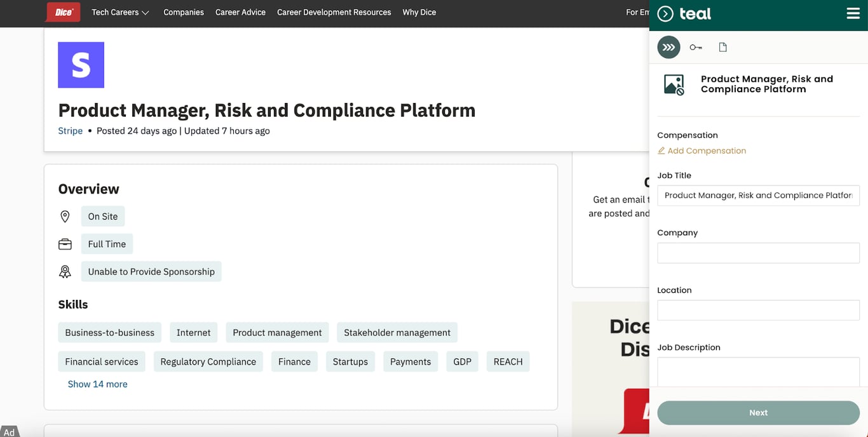The height and width of the screenshot is (437, 868).
Task: Click the Stripe purple S logo
Action: tap(81, 65)
